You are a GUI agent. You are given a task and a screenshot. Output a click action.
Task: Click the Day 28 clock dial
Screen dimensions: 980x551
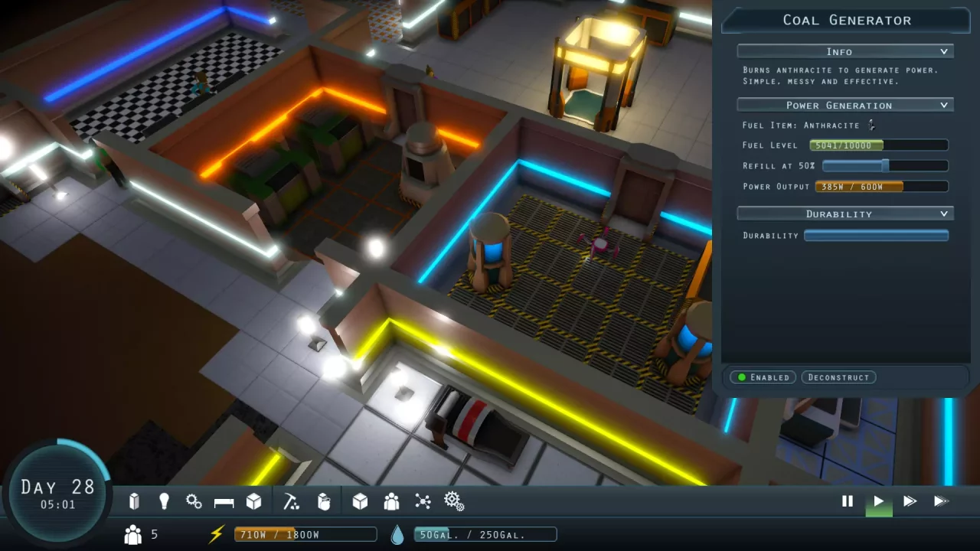click(x=57, y=493)
